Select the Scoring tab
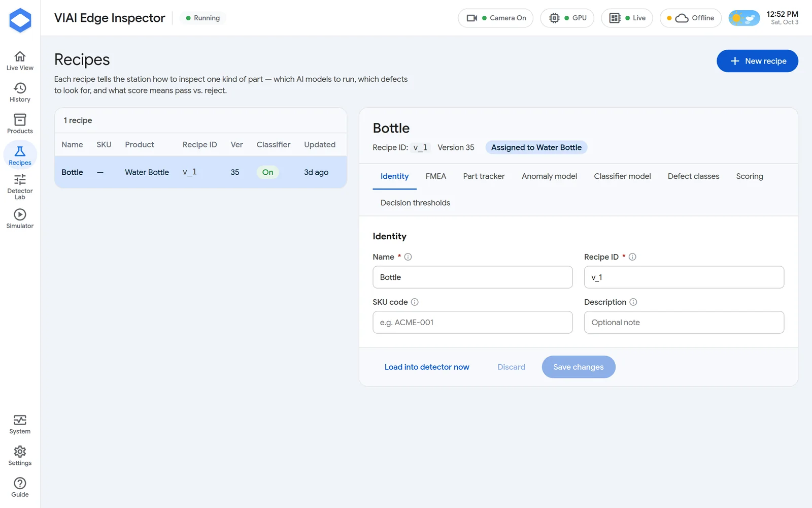The width and height of the screenshot is (812, 508). [750, 176]
